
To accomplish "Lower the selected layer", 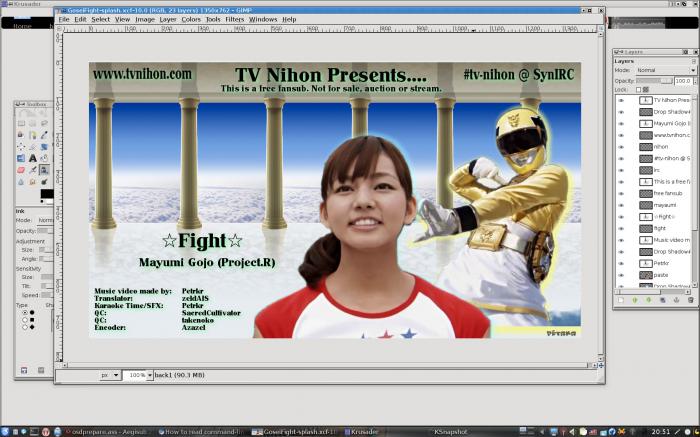I will 648,300.
